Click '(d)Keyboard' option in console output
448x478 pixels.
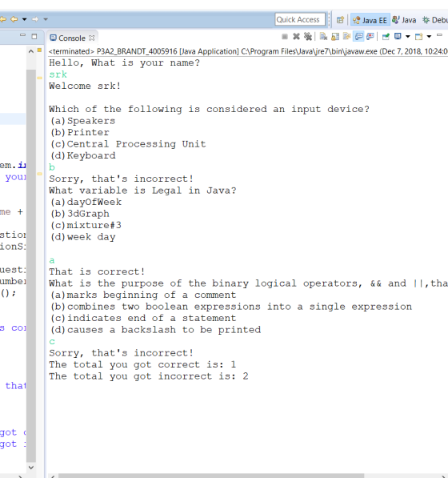(83, 156)
